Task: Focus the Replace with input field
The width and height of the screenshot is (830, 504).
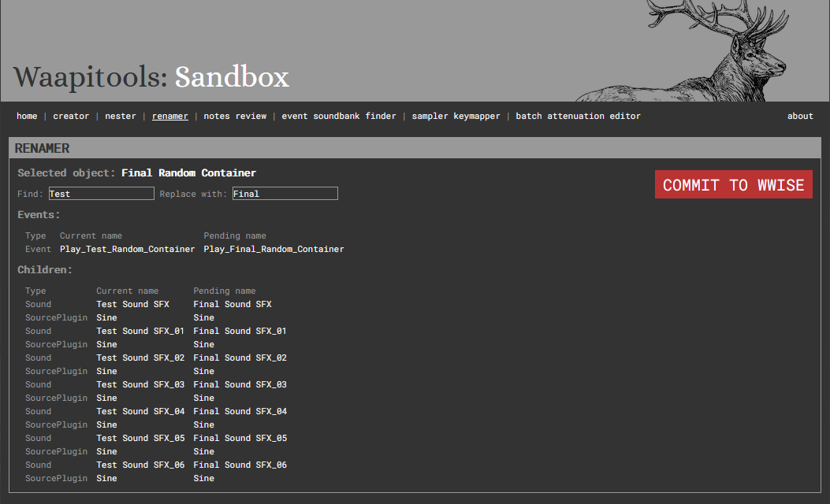Action: pos(285,194)
